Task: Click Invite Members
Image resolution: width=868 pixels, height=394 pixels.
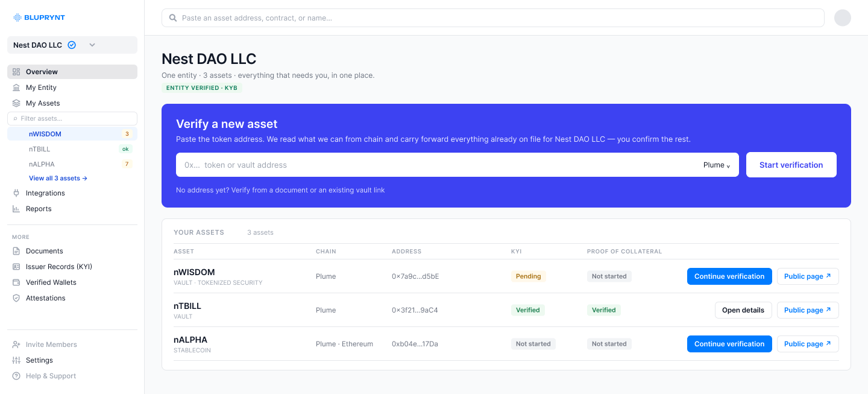Action: pos(72,345)
